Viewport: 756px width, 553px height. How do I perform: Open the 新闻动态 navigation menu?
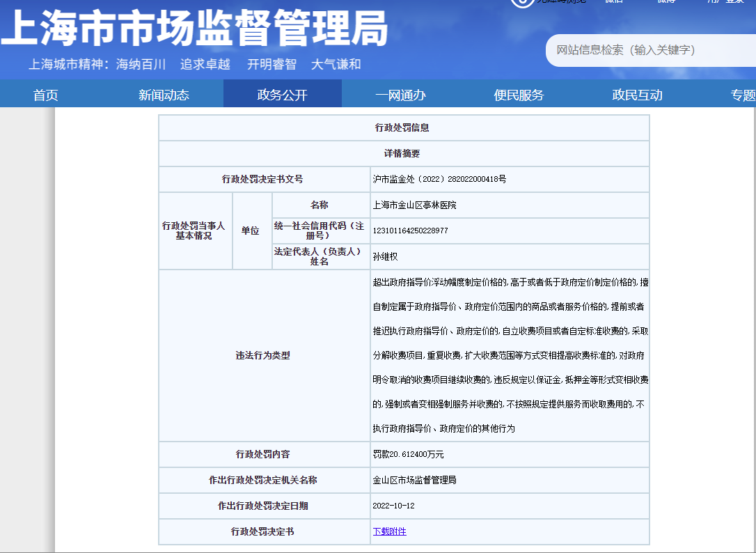pyautogui.click(x=164, y=95)
